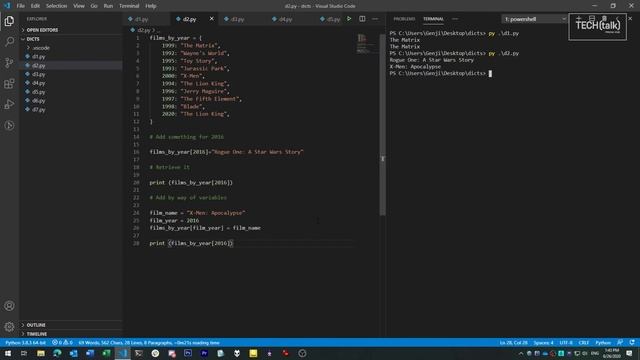Viewport: 640px width, 360px height.
Task: Open the Source Control view
Action: pos(9,62)
